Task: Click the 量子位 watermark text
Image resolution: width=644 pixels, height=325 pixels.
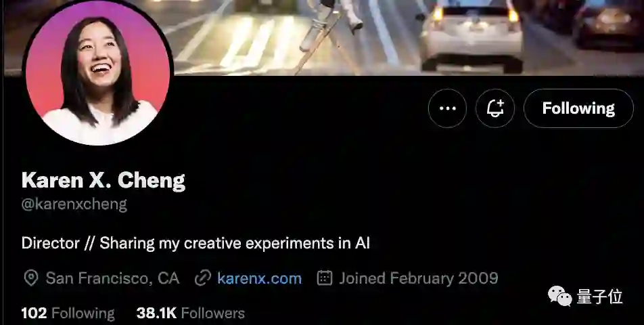Action: point(599,297)
